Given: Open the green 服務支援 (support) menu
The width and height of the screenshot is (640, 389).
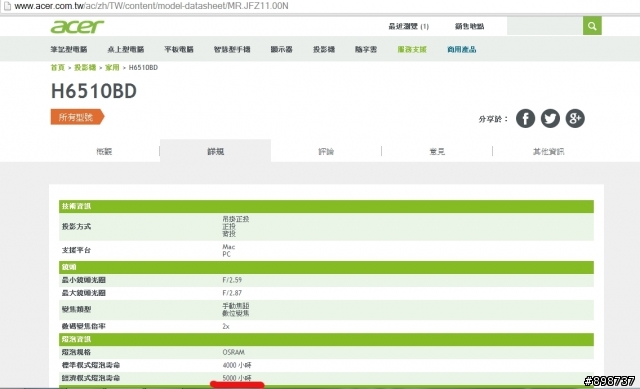Looking at the screenshot, I should (412, 49).
